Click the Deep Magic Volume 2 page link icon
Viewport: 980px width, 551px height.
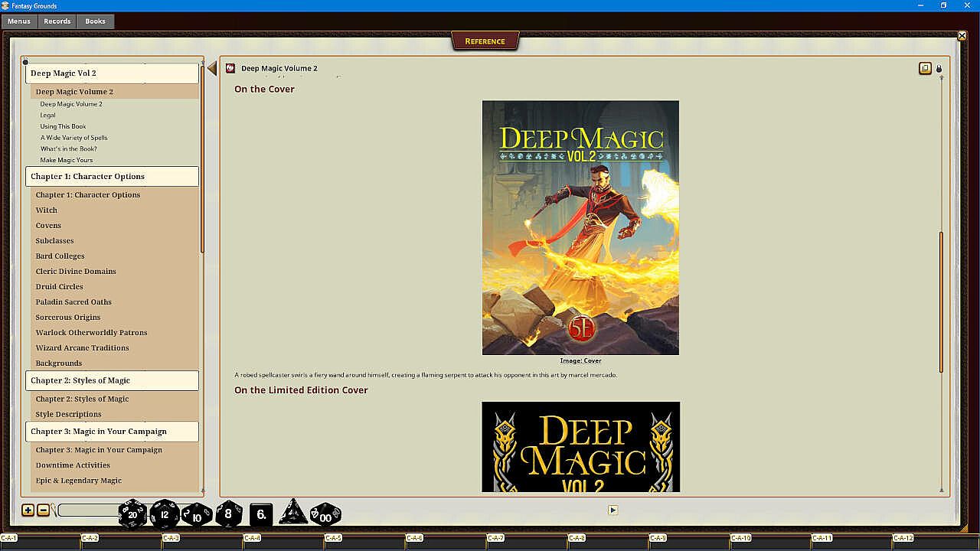pos(230,68)
